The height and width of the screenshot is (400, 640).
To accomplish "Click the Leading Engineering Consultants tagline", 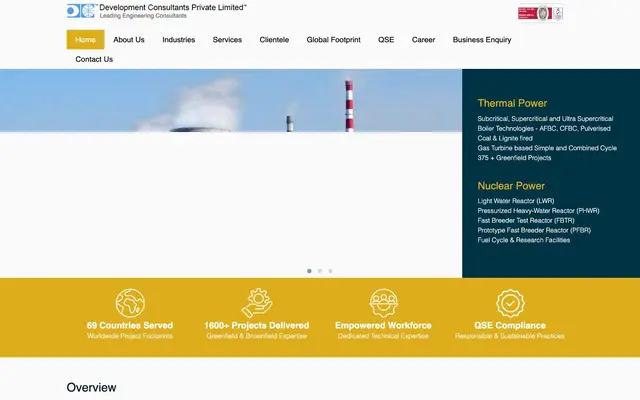I will pyautogui.click(x=143, y=16).
